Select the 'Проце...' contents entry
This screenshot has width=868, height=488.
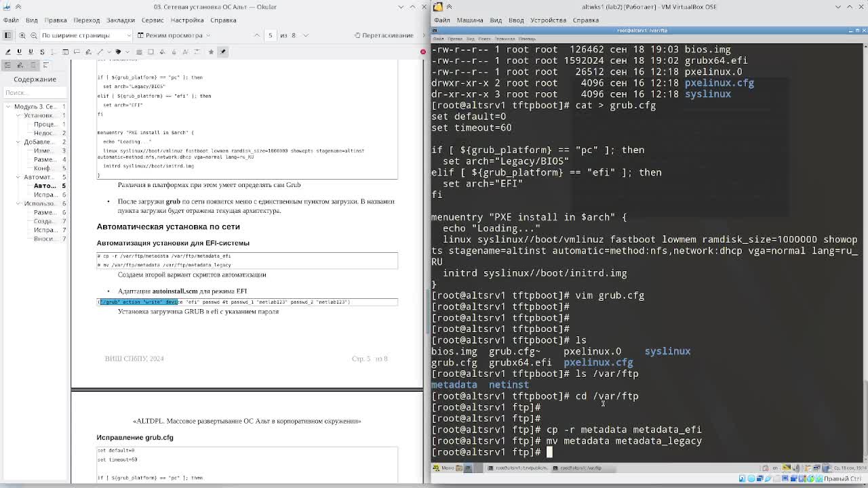pyautogui.click(x=45, y=124)
